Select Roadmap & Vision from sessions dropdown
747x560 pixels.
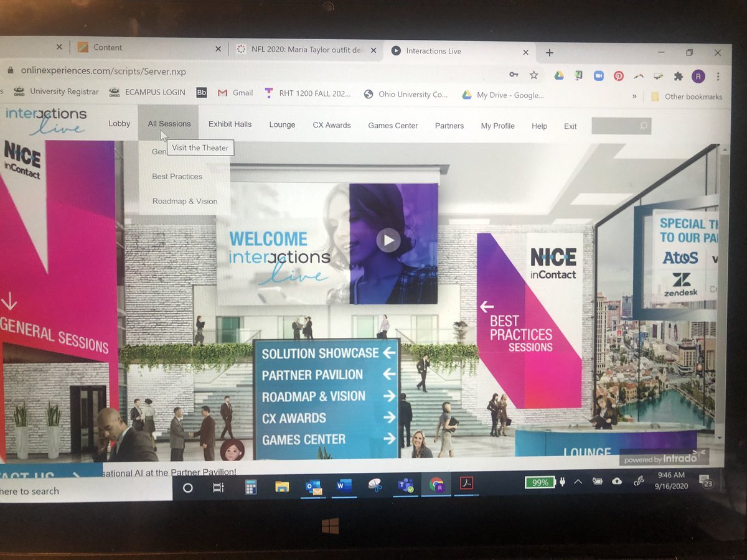click(185, 201)
